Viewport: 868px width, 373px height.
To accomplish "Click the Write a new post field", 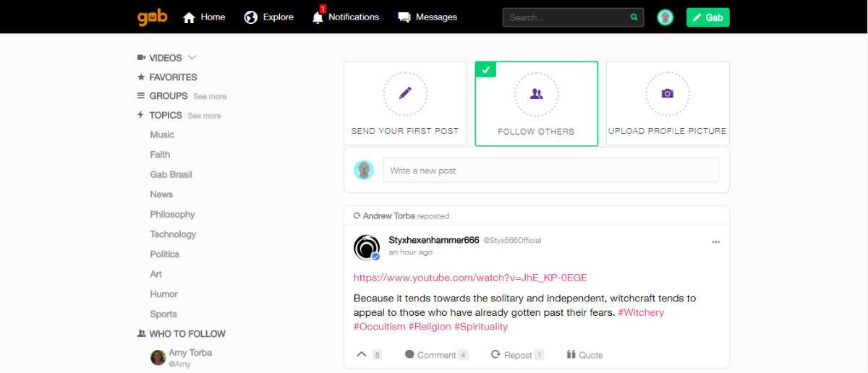I will click(551, 170).
